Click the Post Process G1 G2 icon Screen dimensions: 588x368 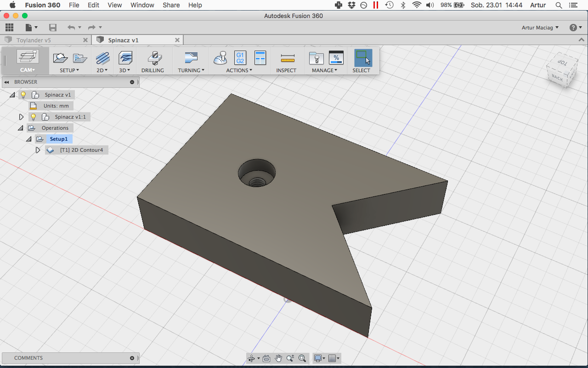(240, 58)
